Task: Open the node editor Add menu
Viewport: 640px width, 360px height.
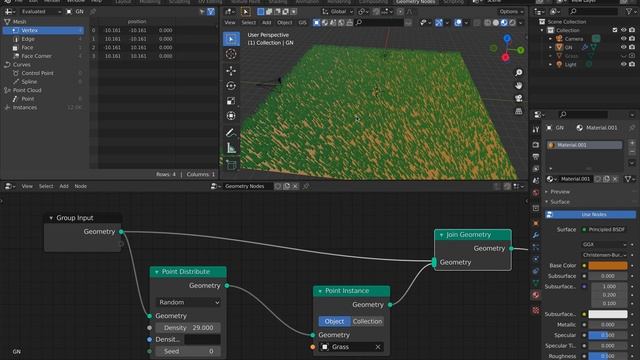Action: point(64,186)
